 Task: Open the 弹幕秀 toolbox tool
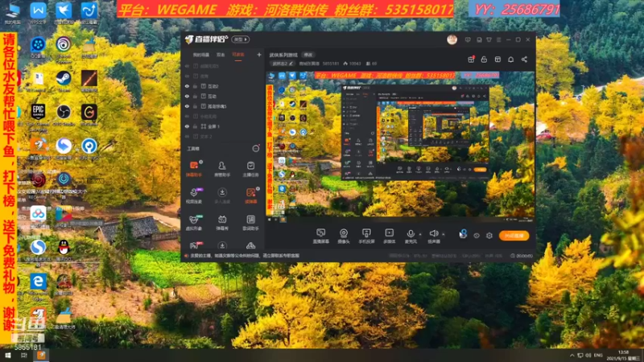pos(222,222)
